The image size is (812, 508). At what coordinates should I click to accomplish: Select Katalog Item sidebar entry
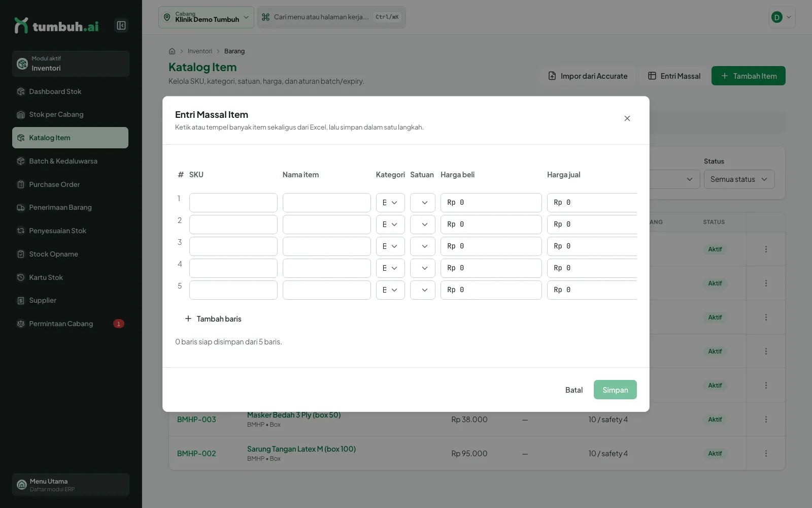click(70, 138)
